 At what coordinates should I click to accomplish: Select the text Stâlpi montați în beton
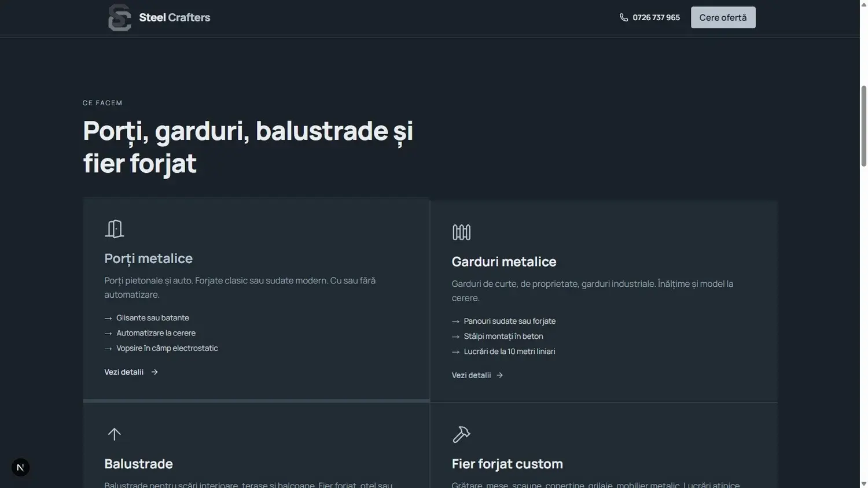pos(503,336)
